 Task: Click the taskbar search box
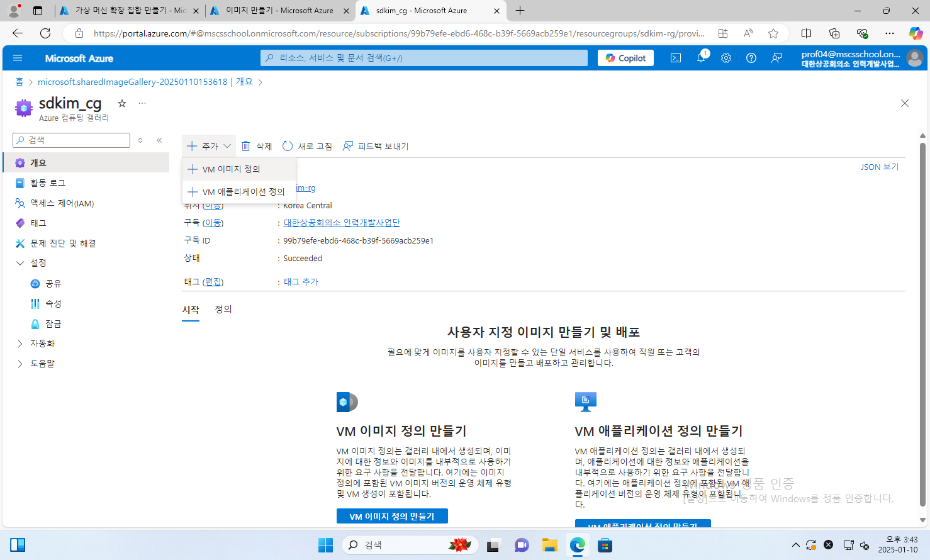click(x=410, y=545)
